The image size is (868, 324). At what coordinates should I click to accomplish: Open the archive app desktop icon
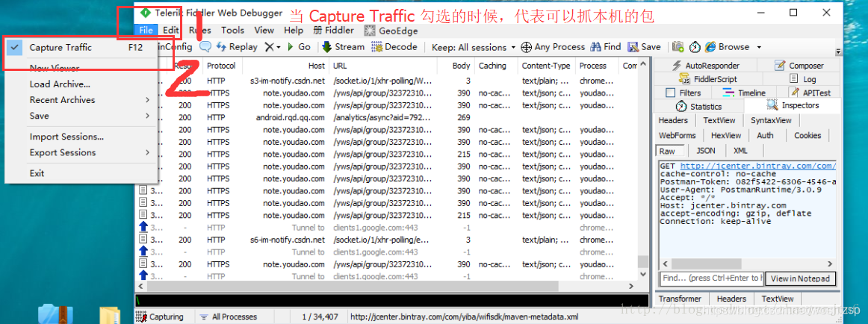coord(55,314)
